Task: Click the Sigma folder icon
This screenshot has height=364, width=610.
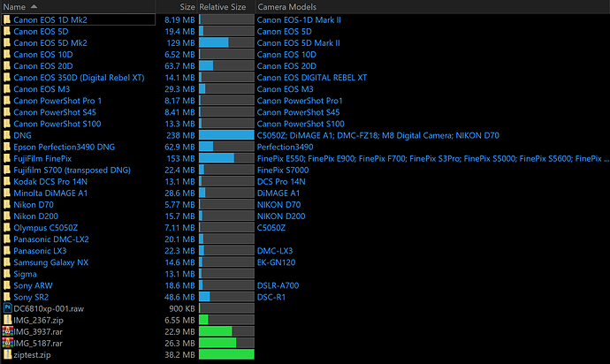Action: 7,274
